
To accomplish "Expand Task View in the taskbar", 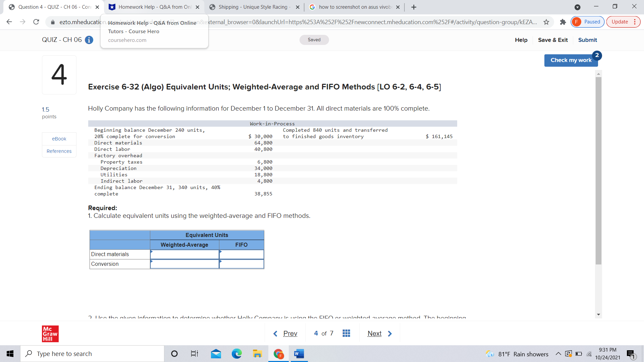I will (194, 354).
